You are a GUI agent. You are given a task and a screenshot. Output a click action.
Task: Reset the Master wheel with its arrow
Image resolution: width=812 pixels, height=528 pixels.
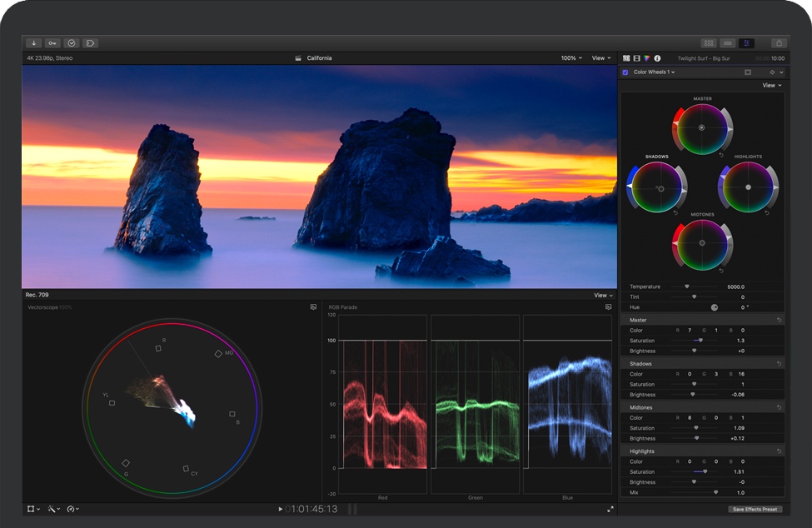pos(721,154)
